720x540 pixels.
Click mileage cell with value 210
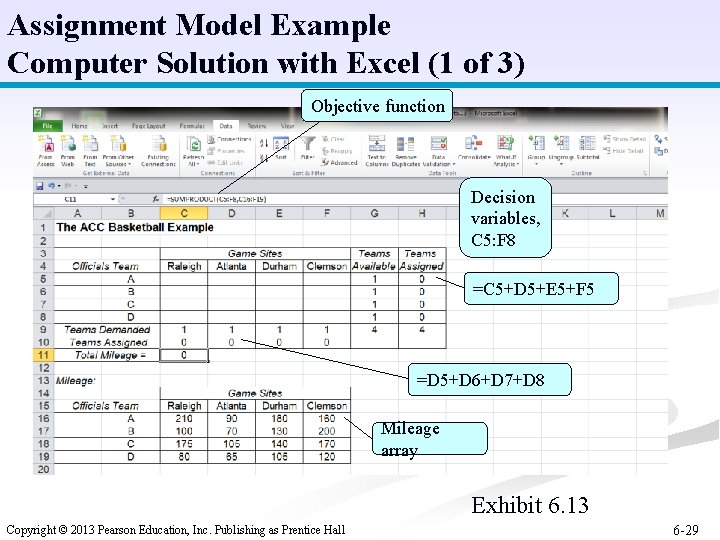click(184, 418)
